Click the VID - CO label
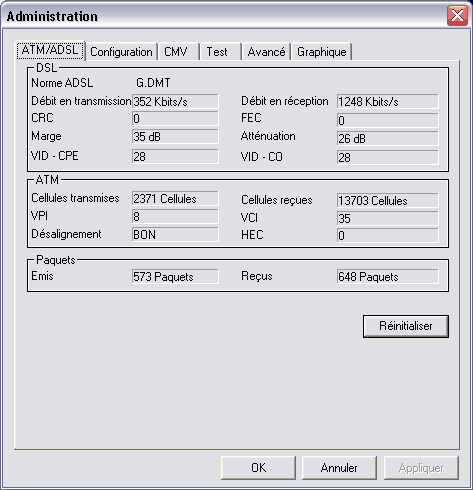Screen dimensions: 473x490 point(262,157)
